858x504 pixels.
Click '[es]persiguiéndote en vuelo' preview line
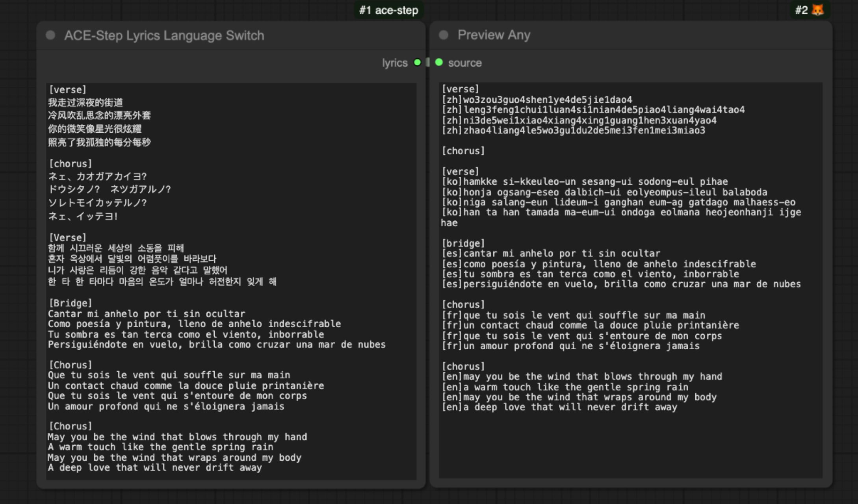pos(621,284)
